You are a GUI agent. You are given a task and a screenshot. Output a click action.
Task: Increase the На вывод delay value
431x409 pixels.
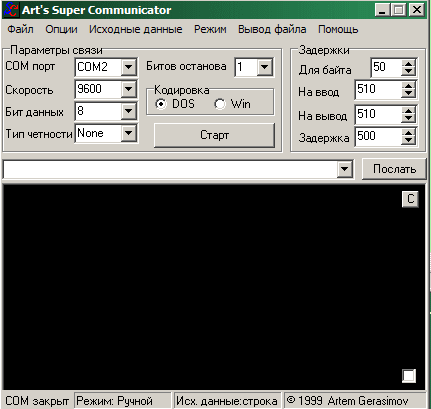(408, 110)
